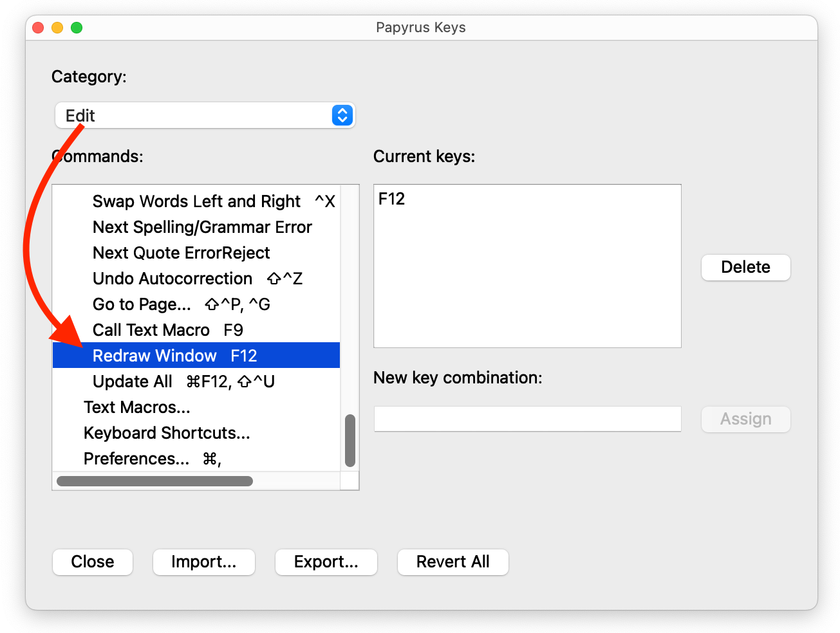The height and width of the screenshot is (633, 840).
Task: Select Swap Words Left and Right command
Action: [196, 201]
